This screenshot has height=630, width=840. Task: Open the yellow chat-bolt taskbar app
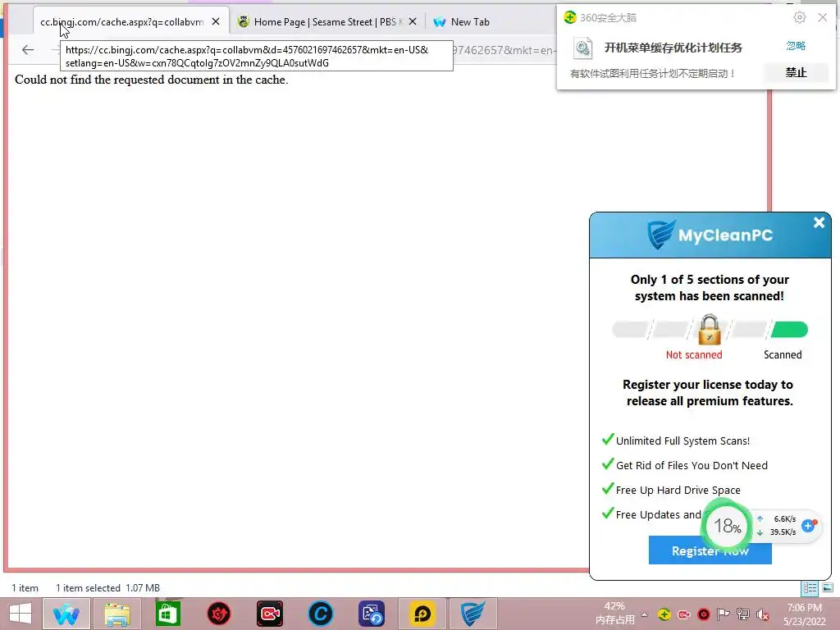pos(422,614)
